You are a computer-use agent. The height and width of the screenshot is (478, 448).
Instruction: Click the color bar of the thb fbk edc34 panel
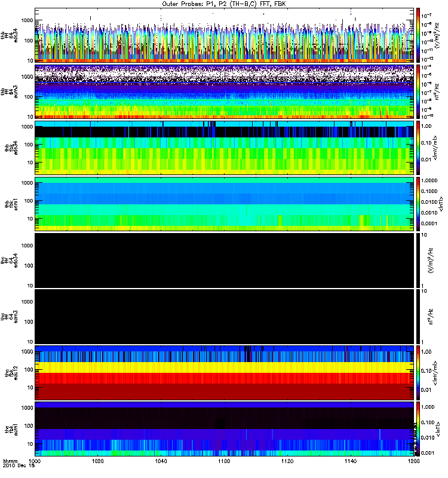[418, 148]
